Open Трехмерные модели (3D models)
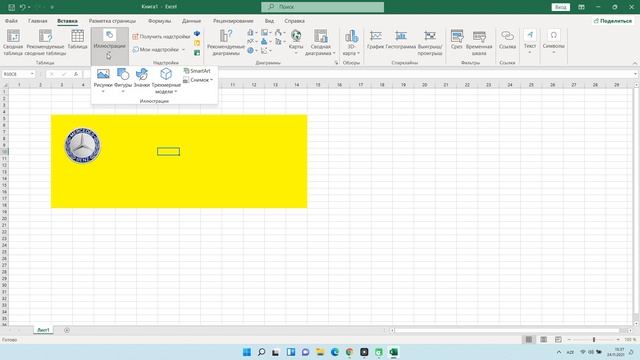Screen dimensions: 640x360 point(166,80)
